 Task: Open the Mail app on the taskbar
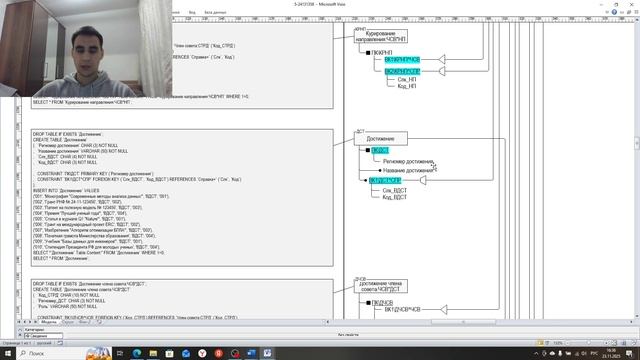[x=186, y=353]
